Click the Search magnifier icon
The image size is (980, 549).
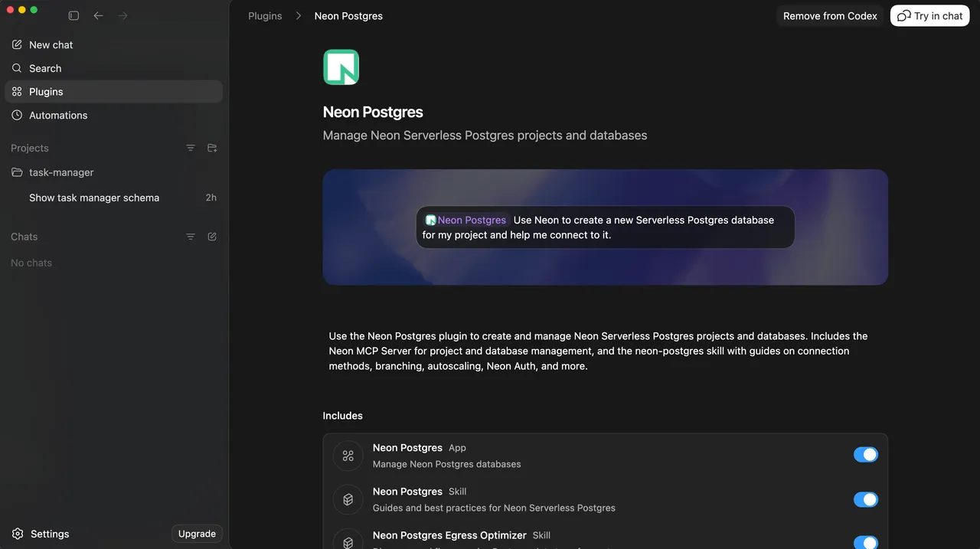(17, 68)
